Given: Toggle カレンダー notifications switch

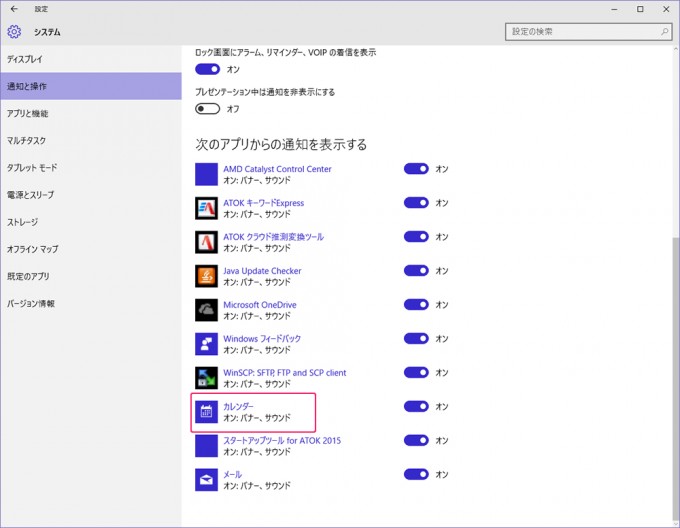Looking at the screenshot, I should coord(416,406).
